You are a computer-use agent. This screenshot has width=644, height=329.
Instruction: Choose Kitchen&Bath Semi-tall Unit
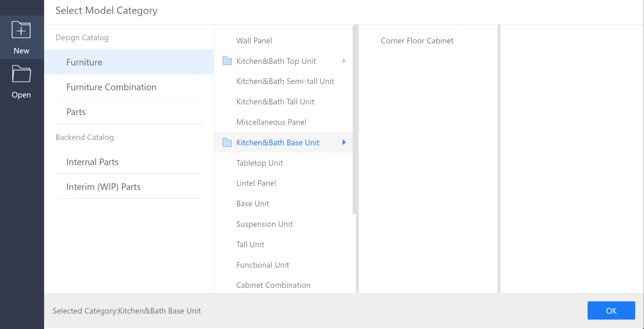click(x=285, y=81)
